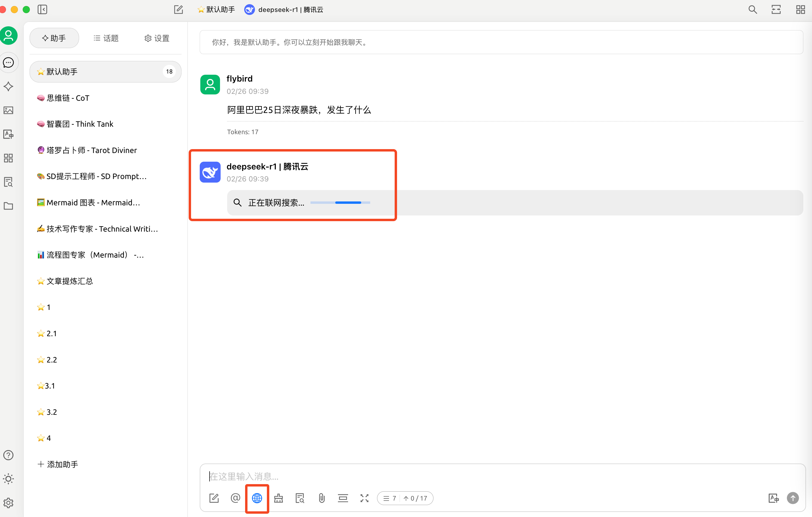Expand the input box to fullscreen
The height and width of the screenshot is (517, 812).
click(365, 498)
